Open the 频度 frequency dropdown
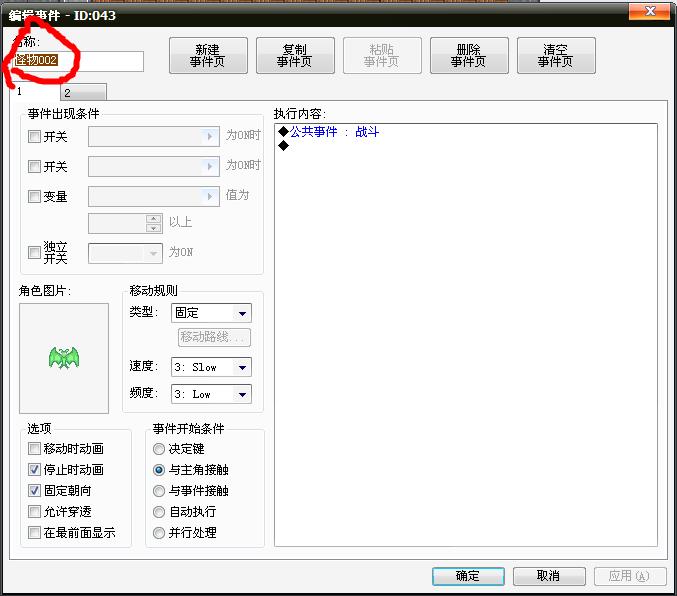677x596 pixels. pyautogui.click(x=211, y=394)
